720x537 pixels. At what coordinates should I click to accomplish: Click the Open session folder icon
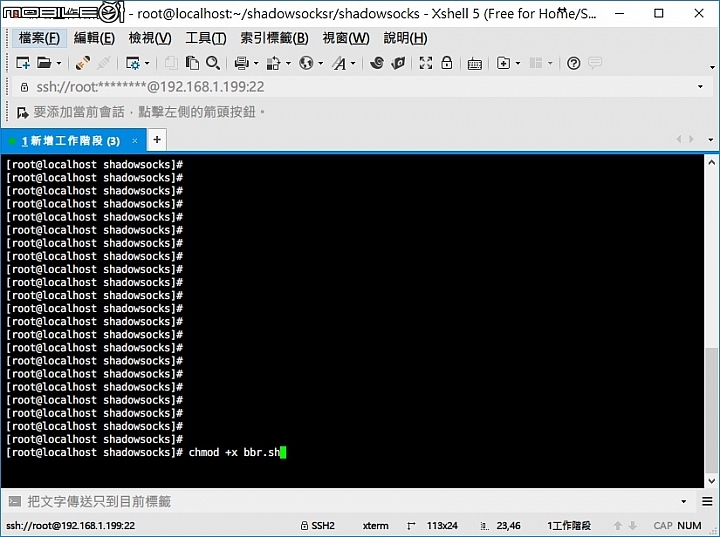pyautogui.click(x=44, y=63)
